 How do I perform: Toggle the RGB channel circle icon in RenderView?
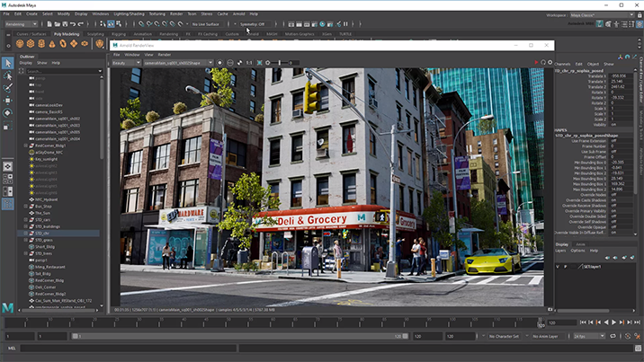tap(219, 63)
